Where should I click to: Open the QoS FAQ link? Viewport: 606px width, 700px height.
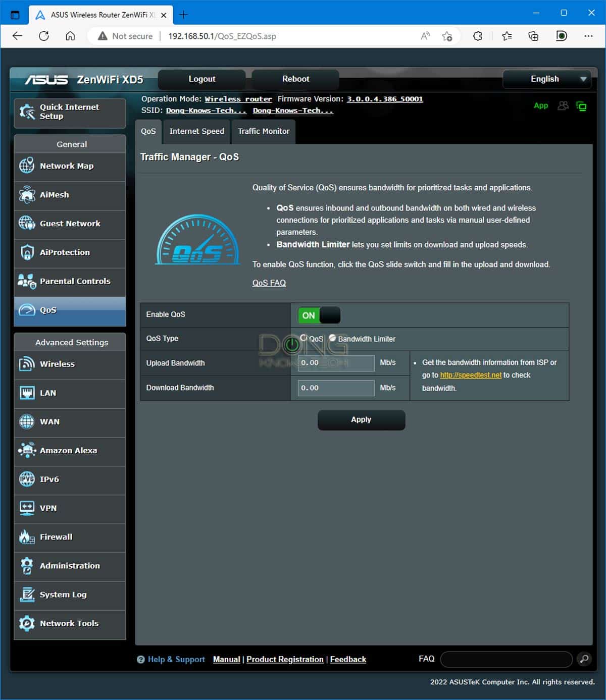[269, 283]
